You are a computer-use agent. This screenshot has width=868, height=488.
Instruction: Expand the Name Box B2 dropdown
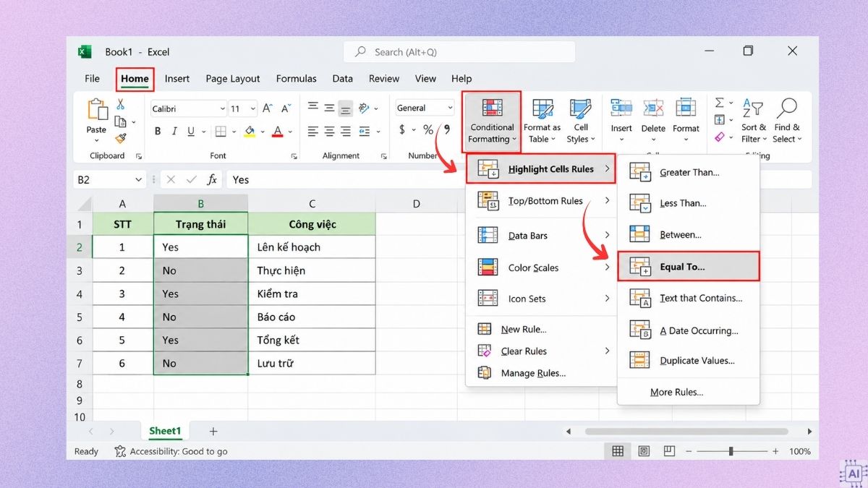pyautogui.click(x=139, y=180)
